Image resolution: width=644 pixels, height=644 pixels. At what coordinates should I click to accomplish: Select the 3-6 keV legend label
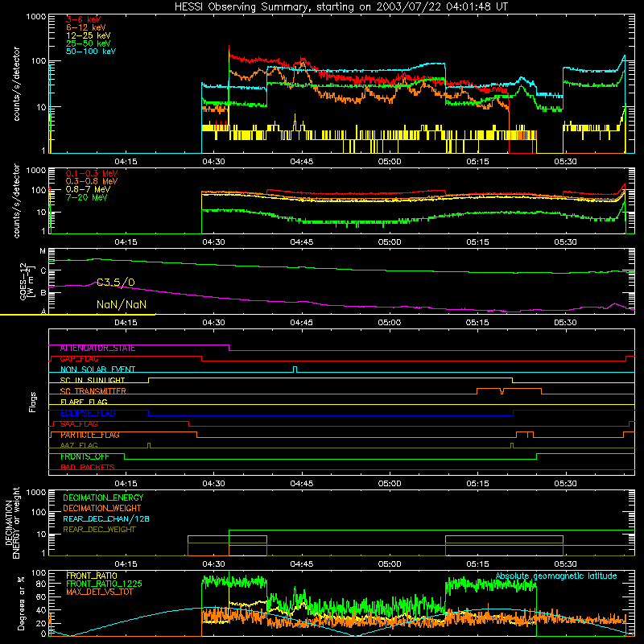(x=84, y=19)
